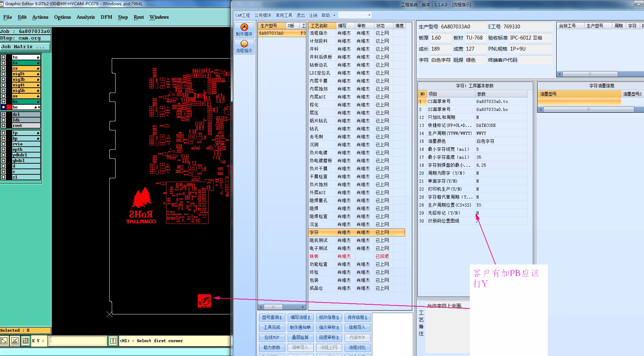Screen dimensions: 644x356
Task: Click the grid window icon beside X Y
Action: click(26, 341)
